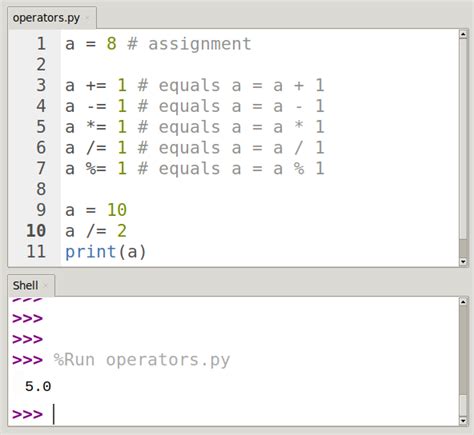Click the editor vertical scrollbar thumb
This screenshot has width=474, height=435.
coord(463,138)
